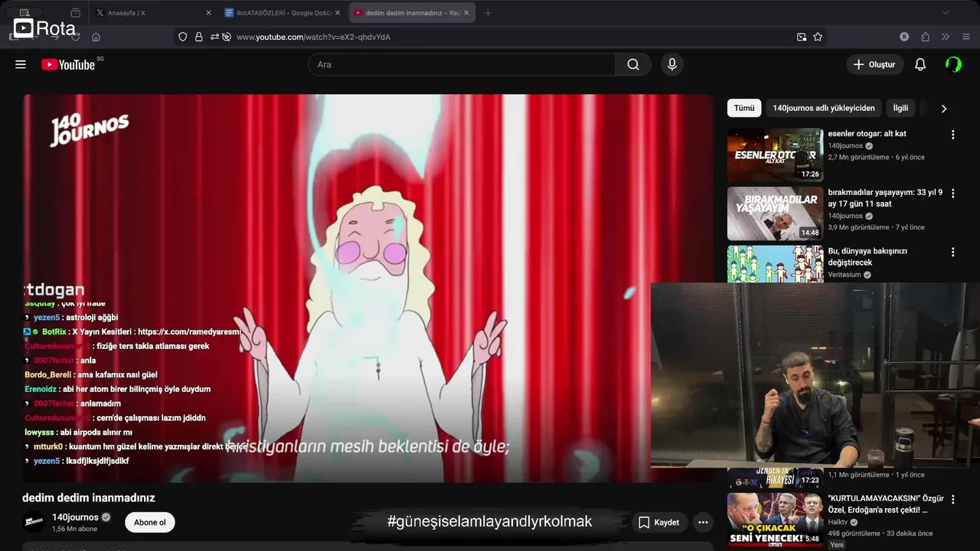Open the browser application hamburger menu
This screenshot has width=980, height=551.
point(966,37)
